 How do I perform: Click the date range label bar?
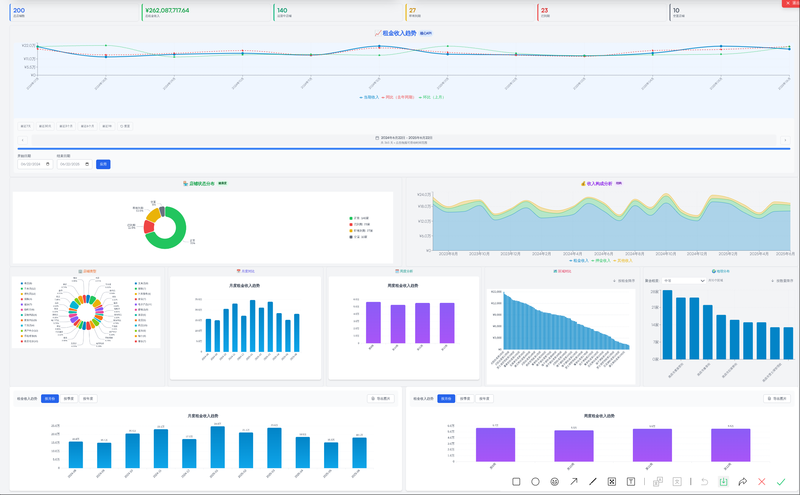click(x=404, y=140)
